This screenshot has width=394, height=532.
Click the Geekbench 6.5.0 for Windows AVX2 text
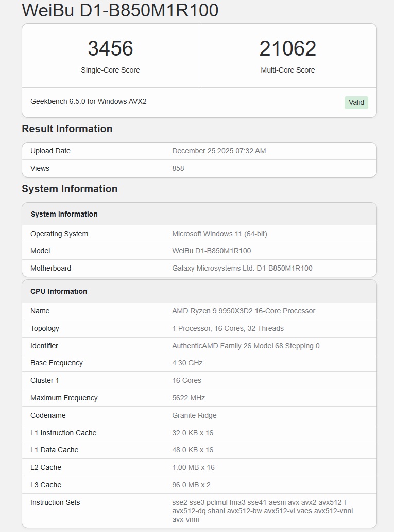(x=89, y=101)
